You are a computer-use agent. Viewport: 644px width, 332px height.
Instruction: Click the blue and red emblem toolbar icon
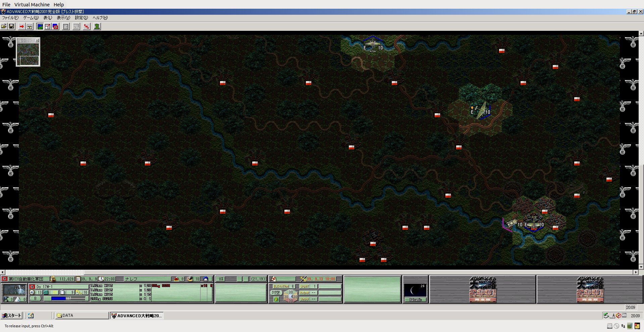[x=55, y=26]
